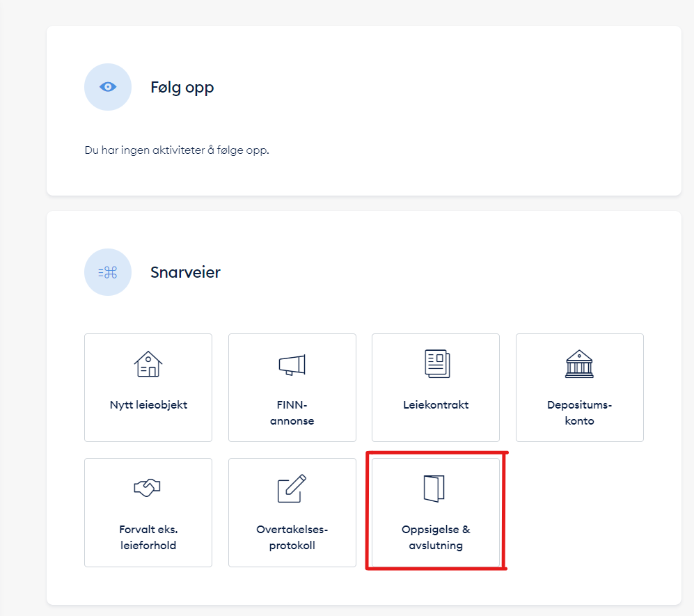Open Oppsigelse & avslutning text label

[x=436, y=537]
